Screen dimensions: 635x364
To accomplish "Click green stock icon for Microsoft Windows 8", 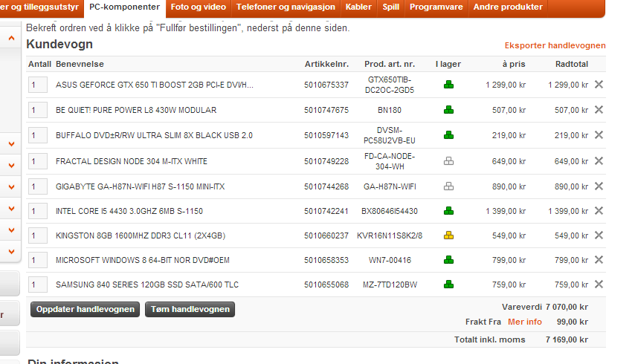I will pyautogui.click(x=448, y=260).
